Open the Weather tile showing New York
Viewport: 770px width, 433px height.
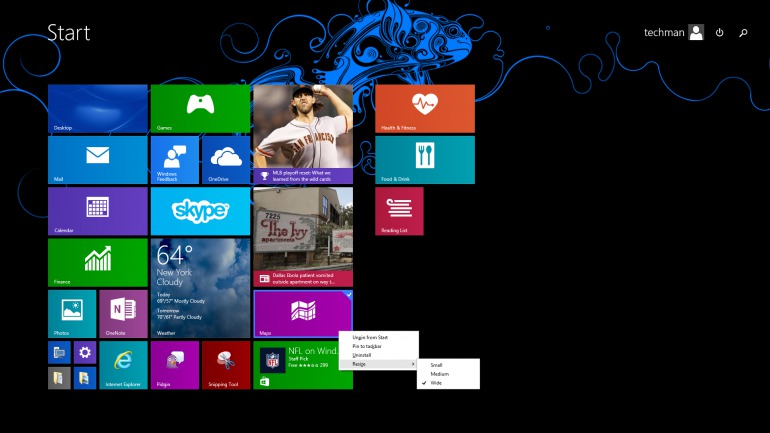pyautogui.click(x=200, y=288)
